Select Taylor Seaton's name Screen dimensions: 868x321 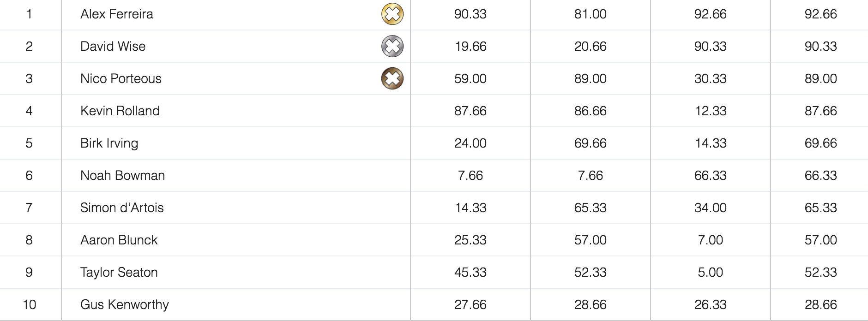[119, 272]
